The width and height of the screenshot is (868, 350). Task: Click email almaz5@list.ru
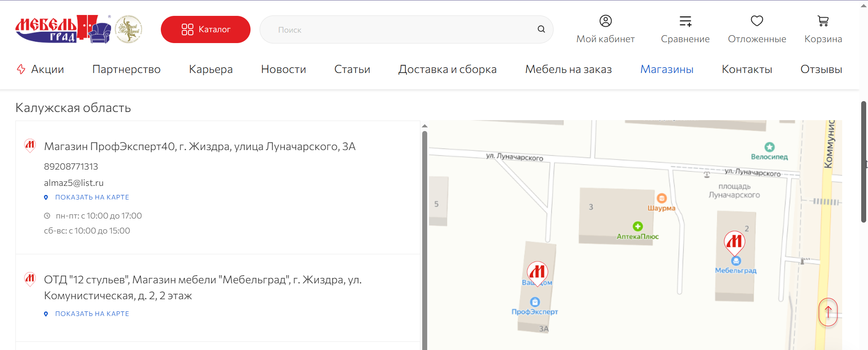pyautogui.click(x=74, y=183)
